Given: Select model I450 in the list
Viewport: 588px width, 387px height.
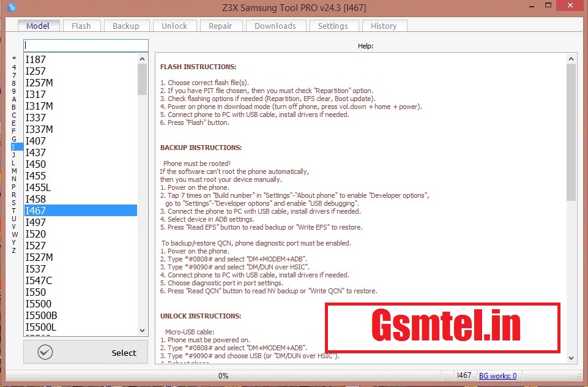Looking at the screenshot, I should (x=81, y=164).
